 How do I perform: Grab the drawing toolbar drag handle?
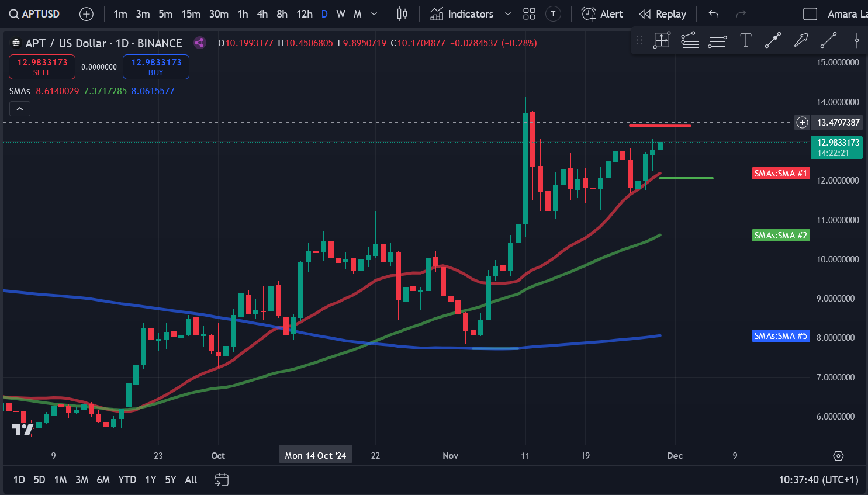coord(639,40)
